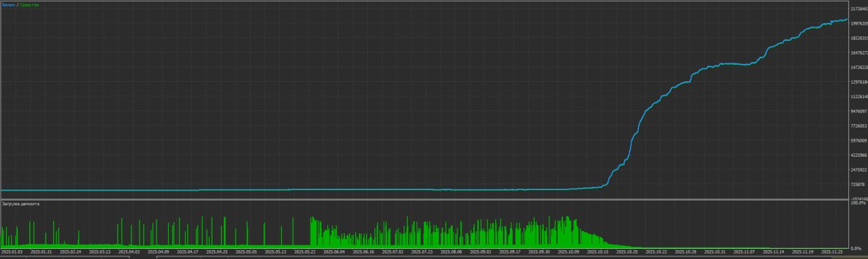Select the 2025.01.03 date marker

click(12, 252)
